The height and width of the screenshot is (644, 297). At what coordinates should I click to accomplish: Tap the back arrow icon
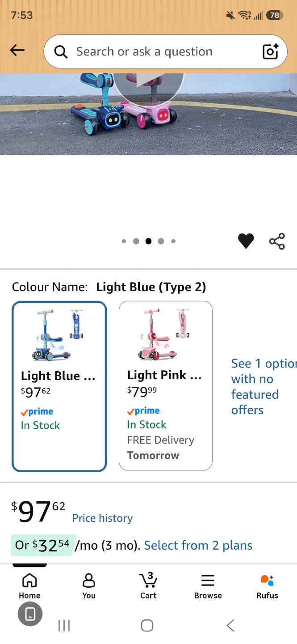pos(17,50)
